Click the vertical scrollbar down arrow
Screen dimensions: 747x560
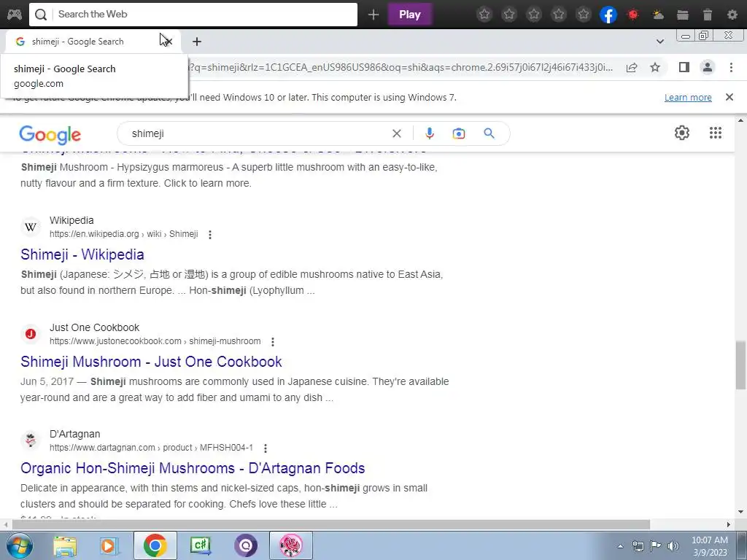click(x=741, y=512)
